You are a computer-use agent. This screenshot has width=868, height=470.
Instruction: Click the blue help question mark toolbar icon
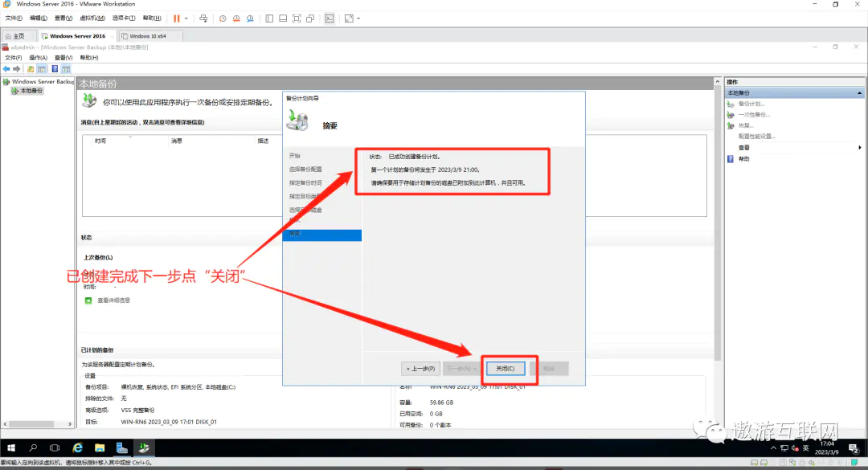(x=55, y=68)
